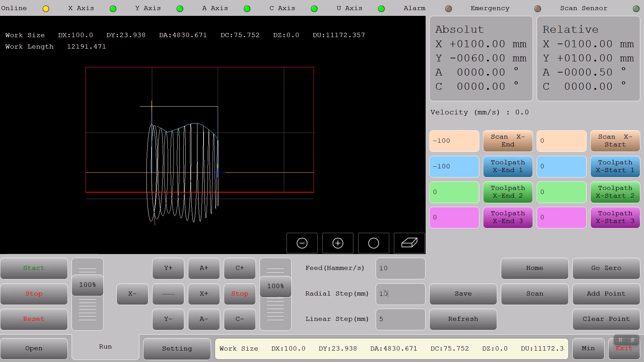
Task: Clear the drawing with the eraser icon
Action: (409, 243)
